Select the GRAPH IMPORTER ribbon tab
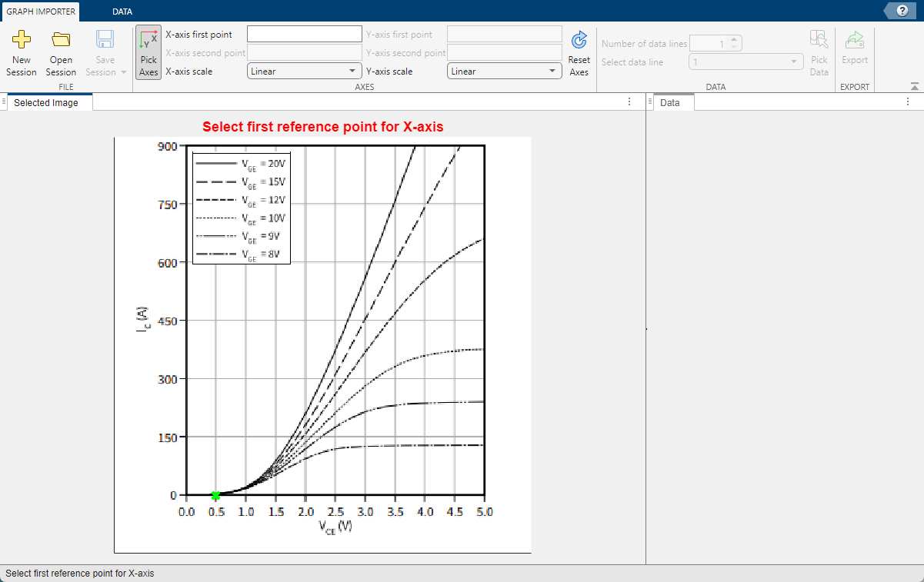This screenshot has height=582, width=924. (41, 12)
